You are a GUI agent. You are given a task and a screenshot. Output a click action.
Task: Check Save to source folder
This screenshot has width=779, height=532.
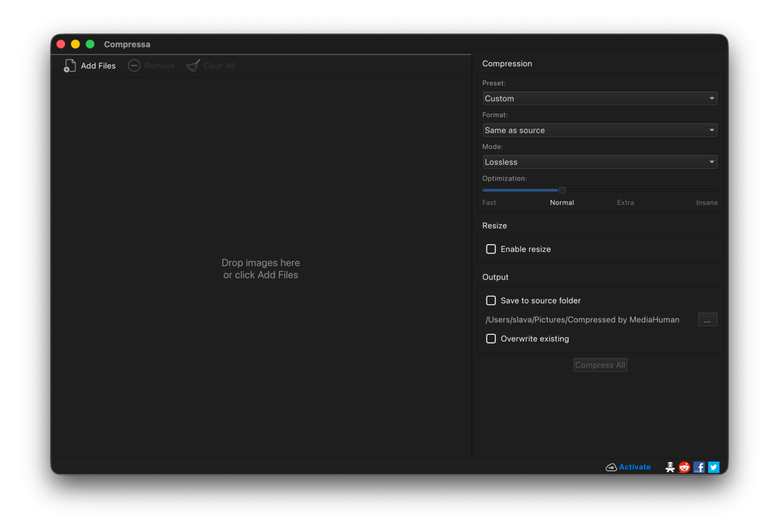491,301
